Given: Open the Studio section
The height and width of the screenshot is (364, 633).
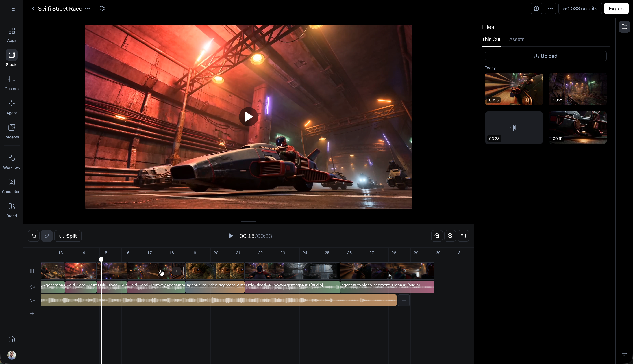Looking at the screenshot, I should click(12, 58).
